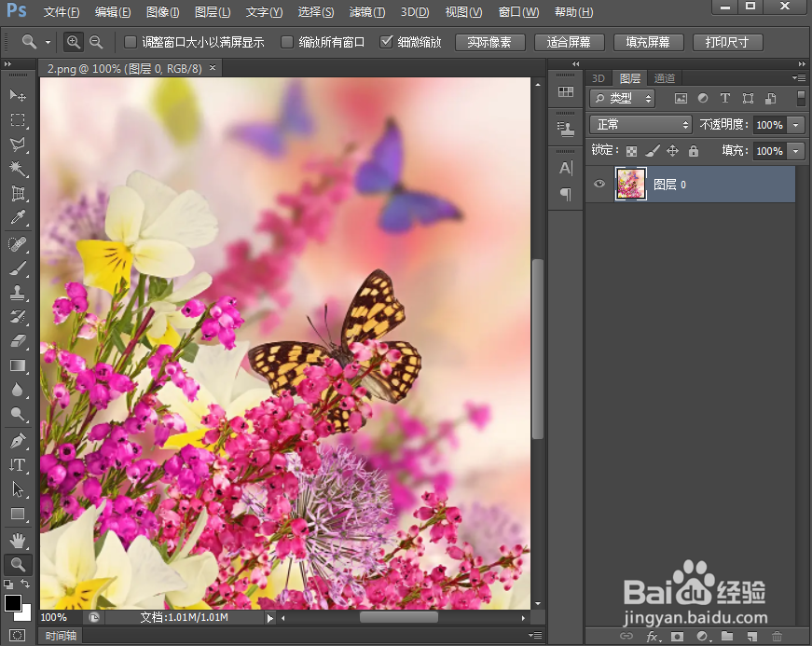Toggle lock all padlock icon

tap(694, 151)
